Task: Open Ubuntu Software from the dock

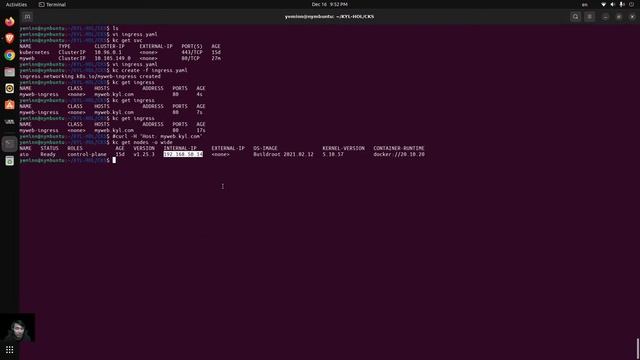Action: 9,105
